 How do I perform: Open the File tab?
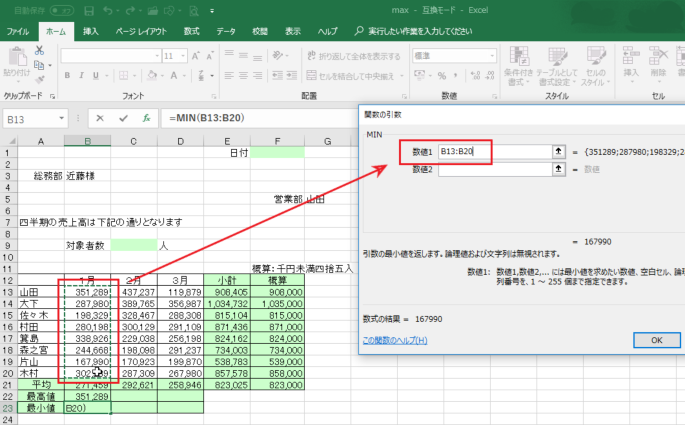(x=17, y=31)
